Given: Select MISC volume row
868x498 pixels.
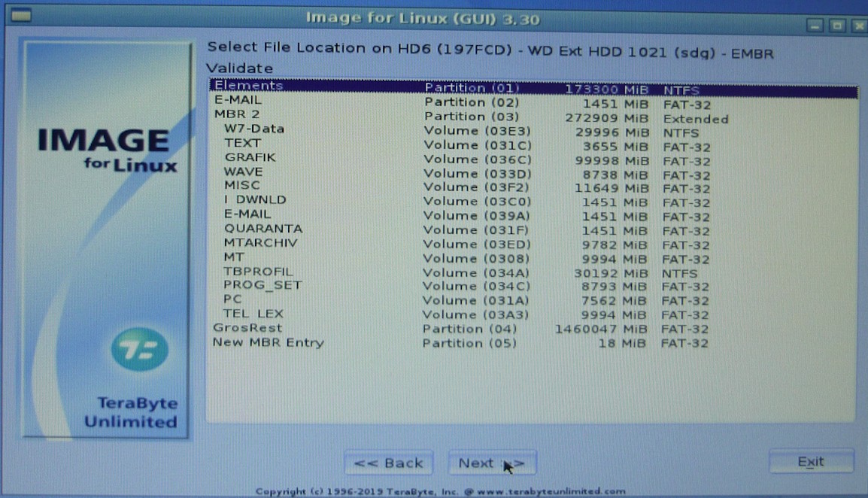Looking at the screenshot, I should pyautogui.click(x=533, y=188).
